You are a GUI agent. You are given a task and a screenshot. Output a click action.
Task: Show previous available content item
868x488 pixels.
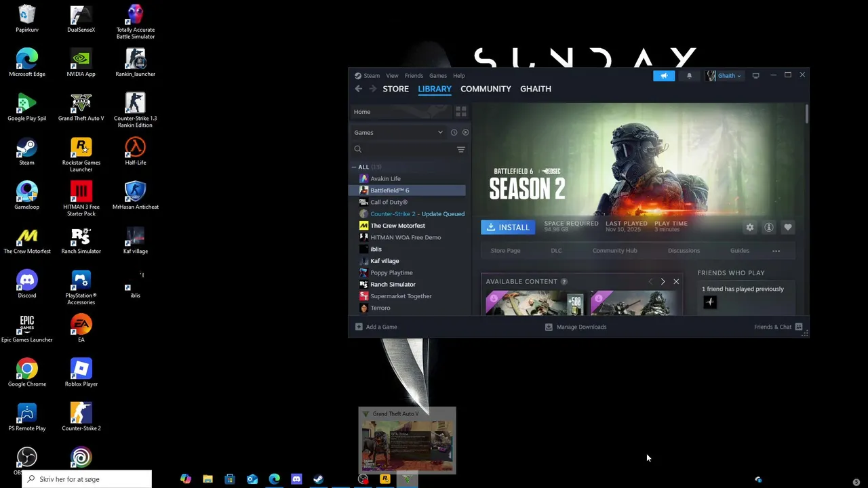tap(650, 281)
